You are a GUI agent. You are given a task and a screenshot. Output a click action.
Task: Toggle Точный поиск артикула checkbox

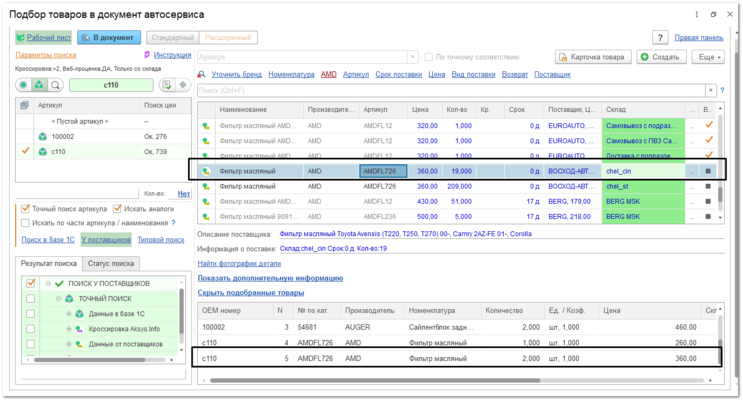(26, 209)
